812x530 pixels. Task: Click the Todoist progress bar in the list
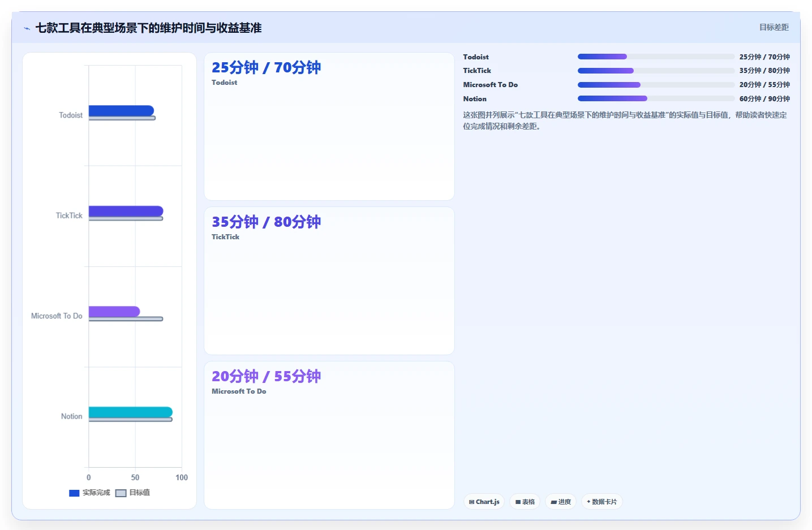coord(656,57)
